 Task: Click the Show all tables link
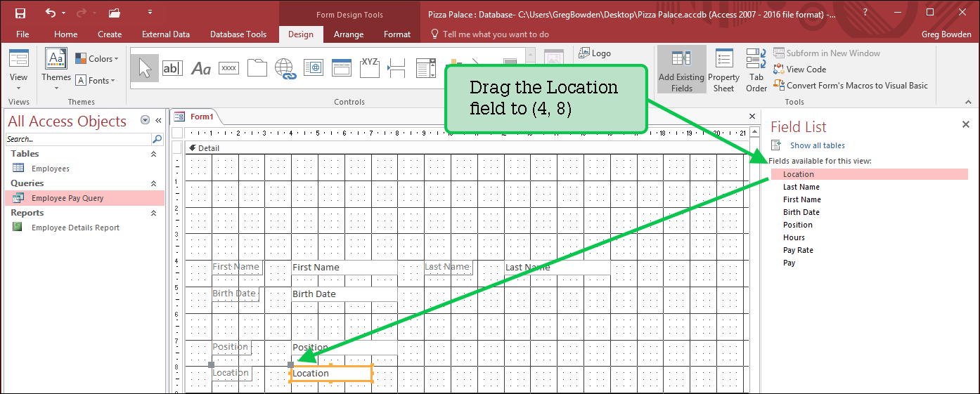(x=818, y=145)
